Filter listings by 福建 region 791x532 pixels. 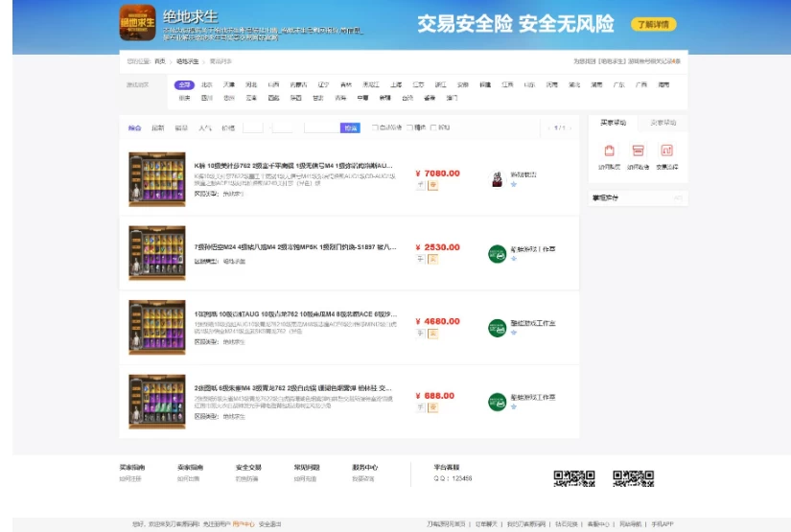[x=485, y=84]
